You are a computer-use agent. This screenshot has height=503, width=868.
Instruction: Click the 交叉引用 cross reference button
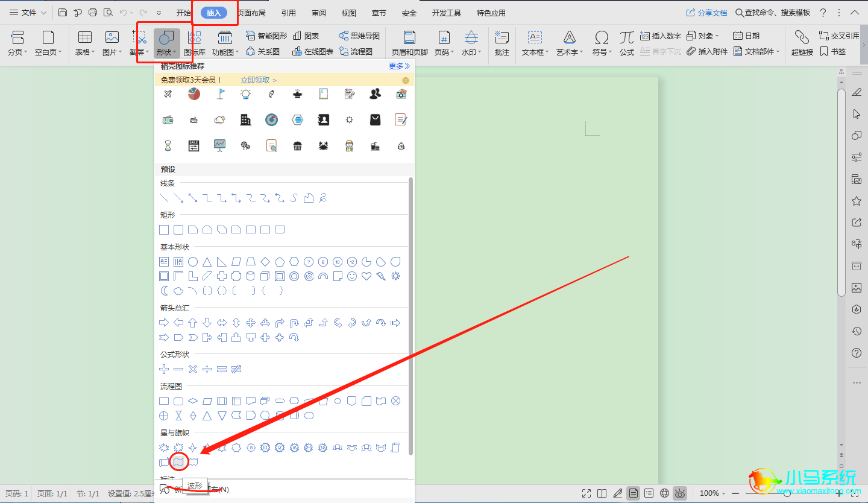click(x=839, y=36)
